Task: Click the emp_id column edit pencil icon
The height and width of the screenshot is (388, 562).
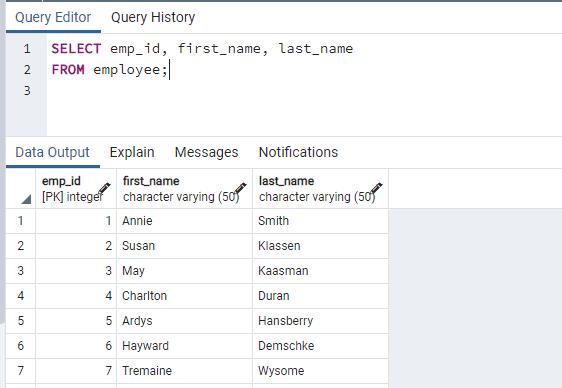Action: (105, 188)
